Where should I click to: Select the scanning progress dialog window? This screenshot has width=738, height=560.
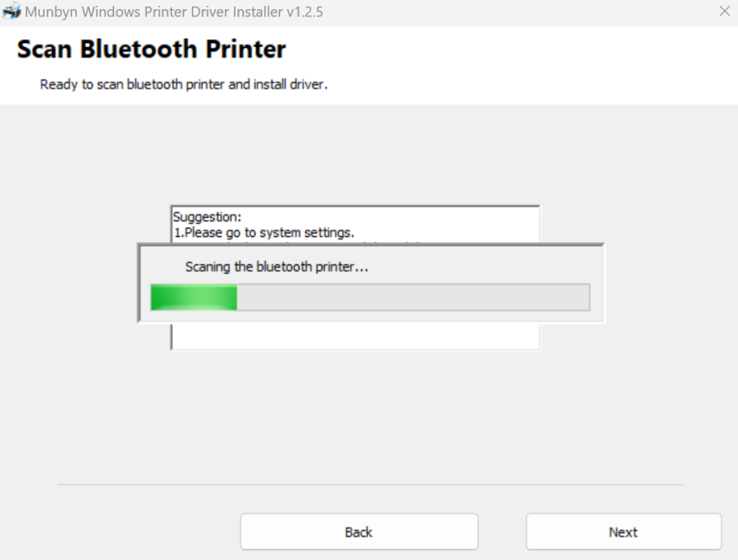(x=370, y=281)
